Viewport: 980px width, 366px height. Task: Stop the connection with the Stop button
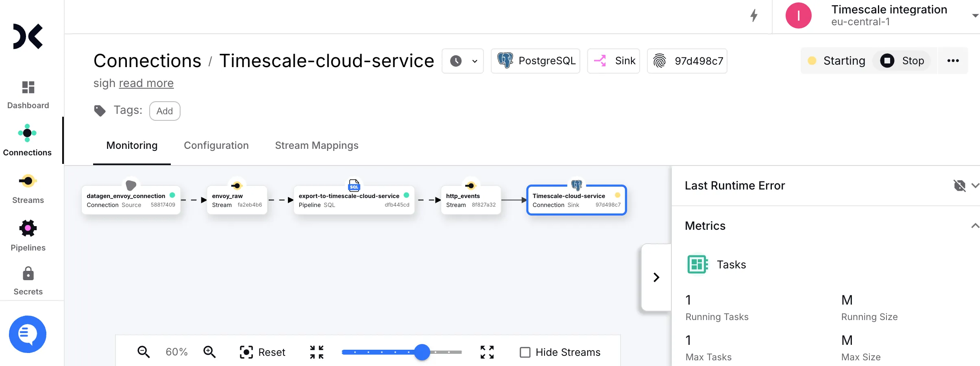[902, 61]
